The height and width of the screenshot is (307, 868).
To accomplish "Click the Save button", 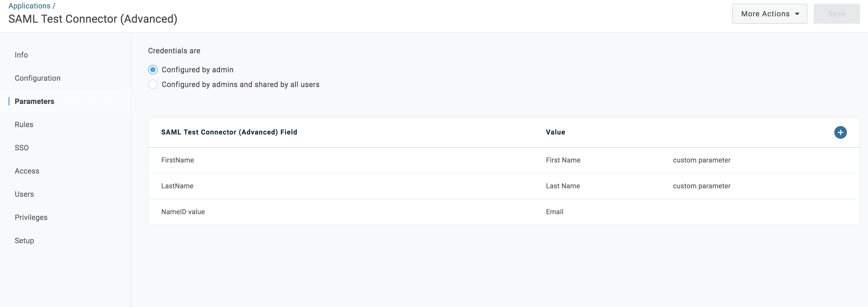I will (836, 14).
